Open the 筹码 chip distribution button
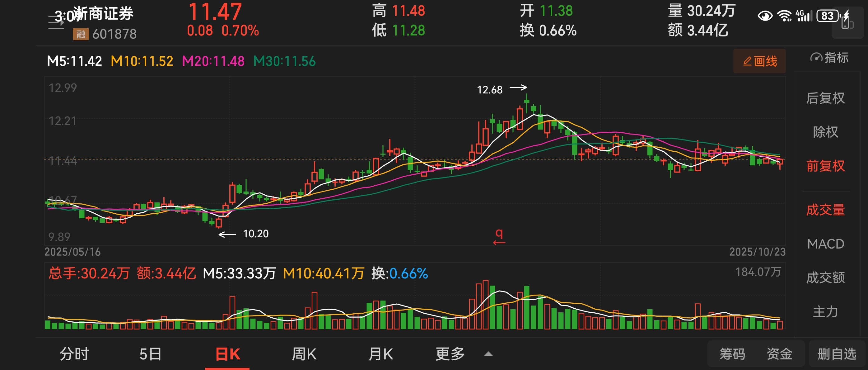The image size is (868, 370). click(x=732, y=354)
